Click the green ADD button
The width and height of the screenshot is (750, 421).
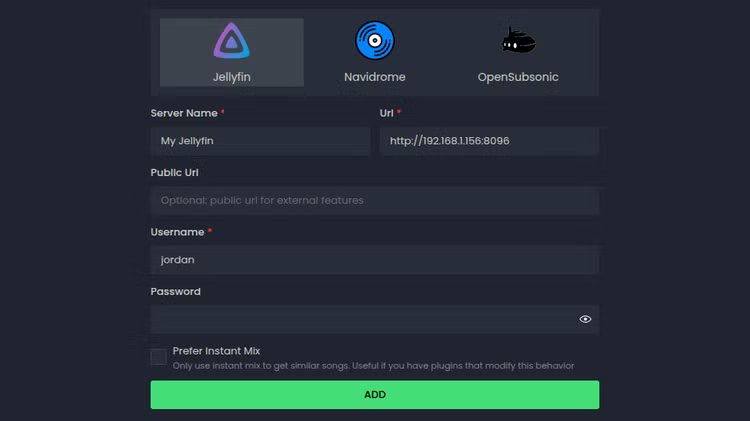point(375,395)
